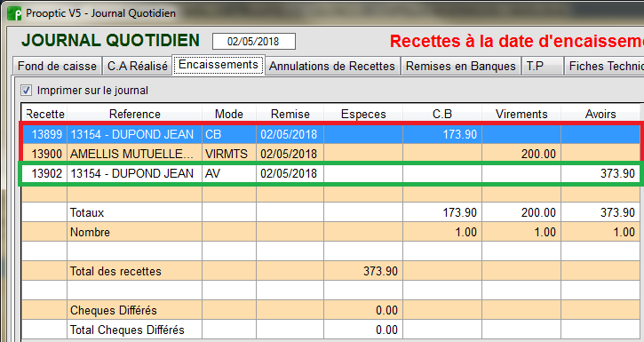The height and width of the screenshot is (342, 644).
Task: Go to Remises en Banques tab
Action: [460, 66]
